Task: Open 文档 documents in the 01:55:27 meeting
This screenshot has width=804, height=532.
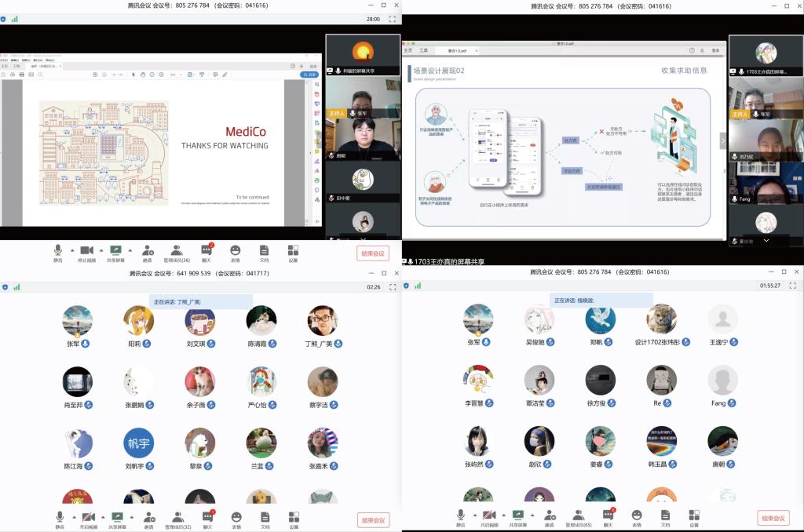Action: click(x=665, y=517)
